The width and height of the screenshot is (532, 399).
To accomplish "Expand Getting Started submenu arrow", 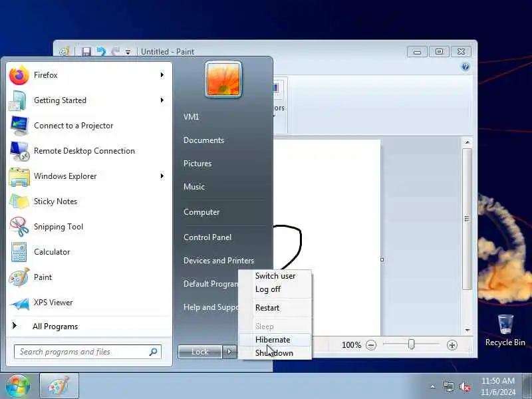I will click(x=162, y=100).
